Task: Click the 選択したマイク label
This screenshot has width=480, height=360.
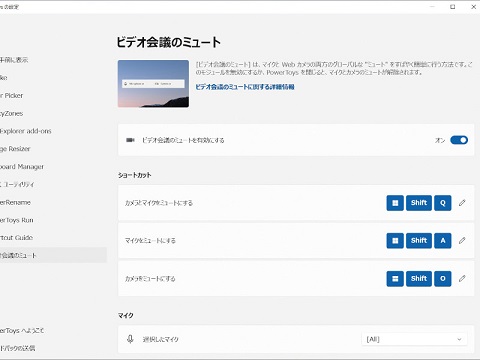Action: tap(161, 339)
